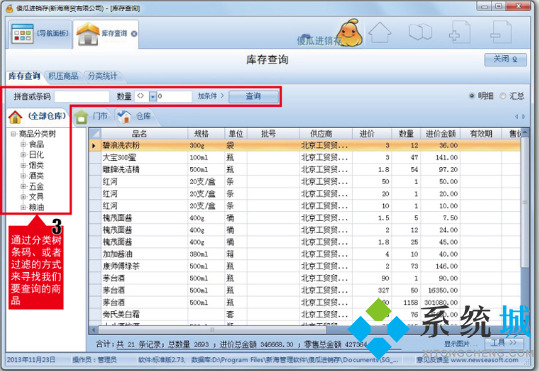Open the 数量 comparison operator dropdown
This screenshot has height=371, width=539.
tap(153, 97)
